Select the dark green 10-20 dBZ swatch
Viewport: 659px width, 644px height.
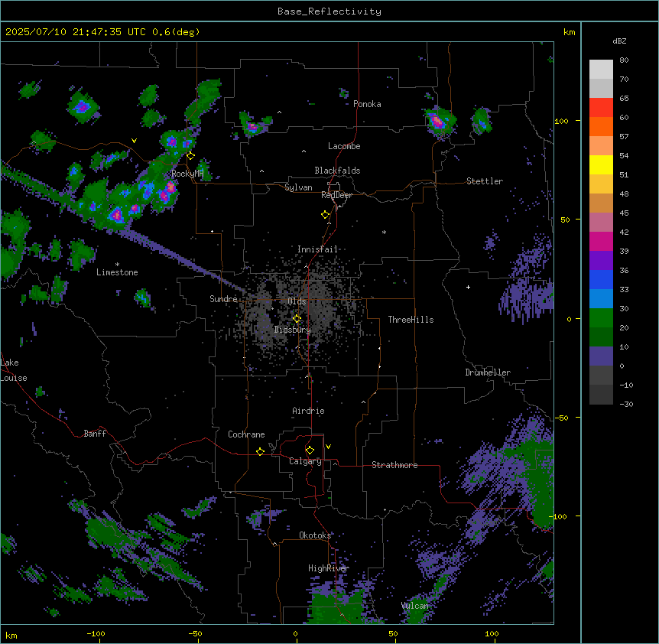(x=601, y=337)
